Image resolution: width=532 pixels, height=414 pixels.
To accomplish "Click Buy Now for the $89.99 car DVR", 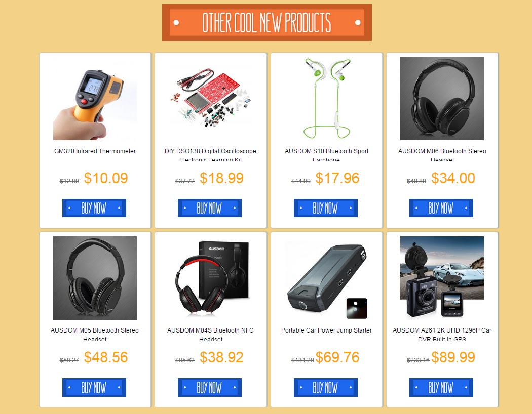I will pyautogui.click(x=441, y=387).
